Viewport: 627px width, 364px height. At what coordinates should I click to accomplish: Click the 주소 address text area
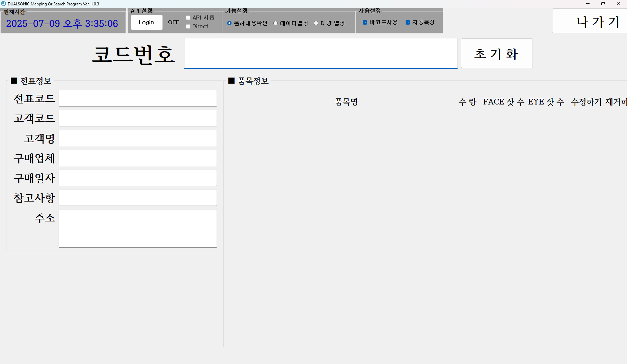137,228
